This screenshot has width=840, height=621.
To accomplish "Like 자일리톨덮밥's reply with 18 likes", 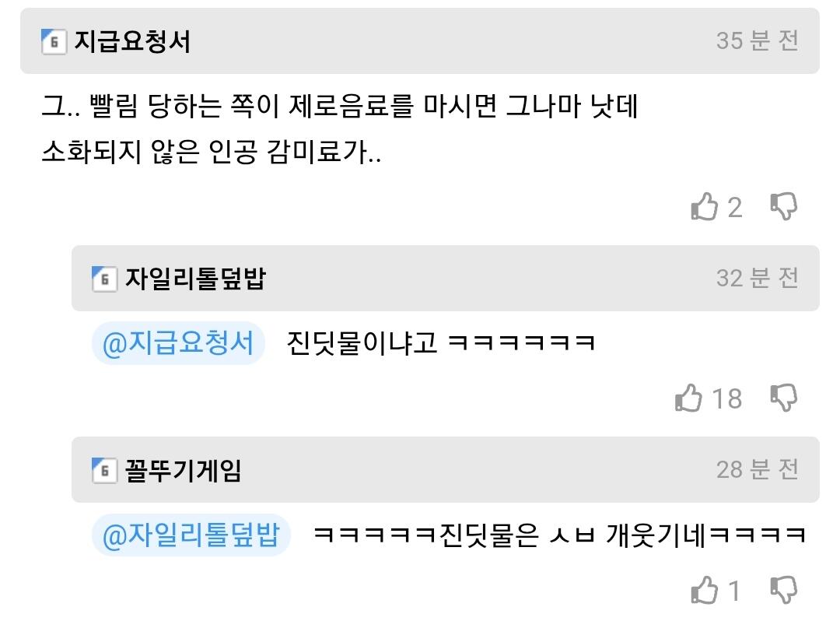I will (x=688, y=398).
